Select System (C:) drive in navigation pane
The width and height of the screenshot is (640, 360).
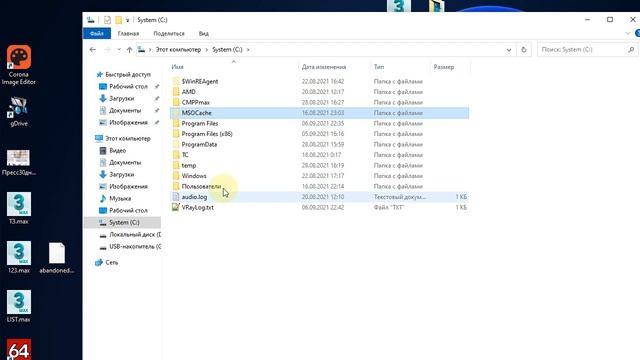(124, 222)
